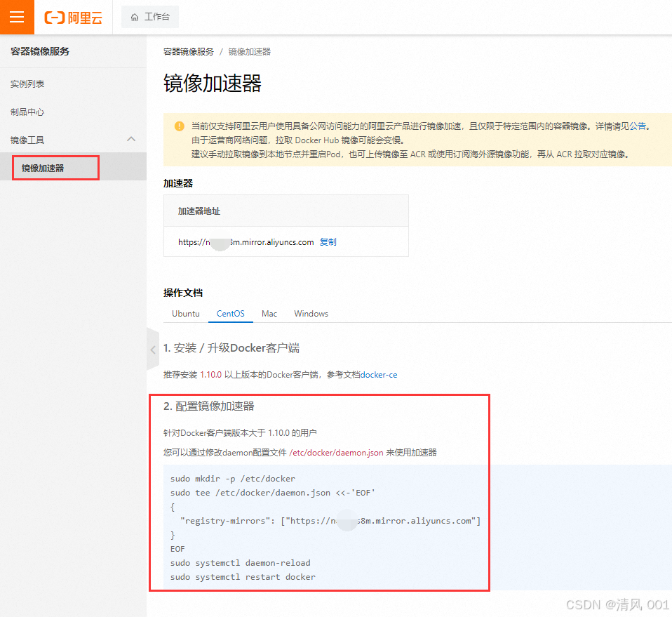Click the '2. 配置镜像加速器' heading

tap(209, 406)
